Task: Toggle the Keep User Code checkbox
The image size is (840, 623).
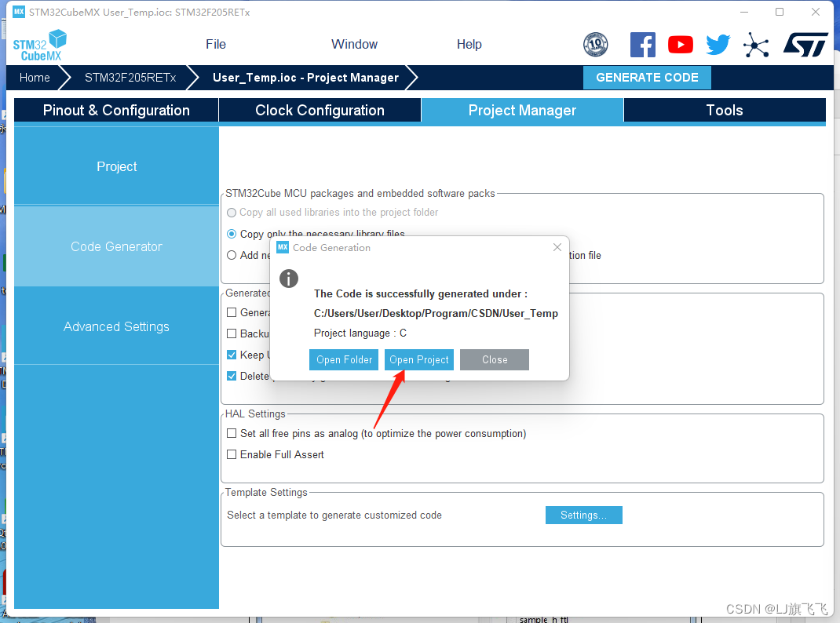Action: click(232, 355)
